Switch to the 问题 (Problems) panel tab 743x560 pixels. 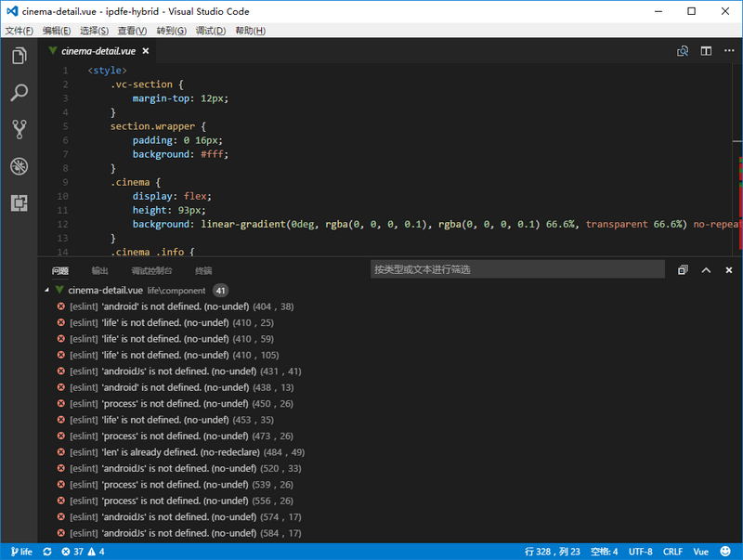pos(60,270)
